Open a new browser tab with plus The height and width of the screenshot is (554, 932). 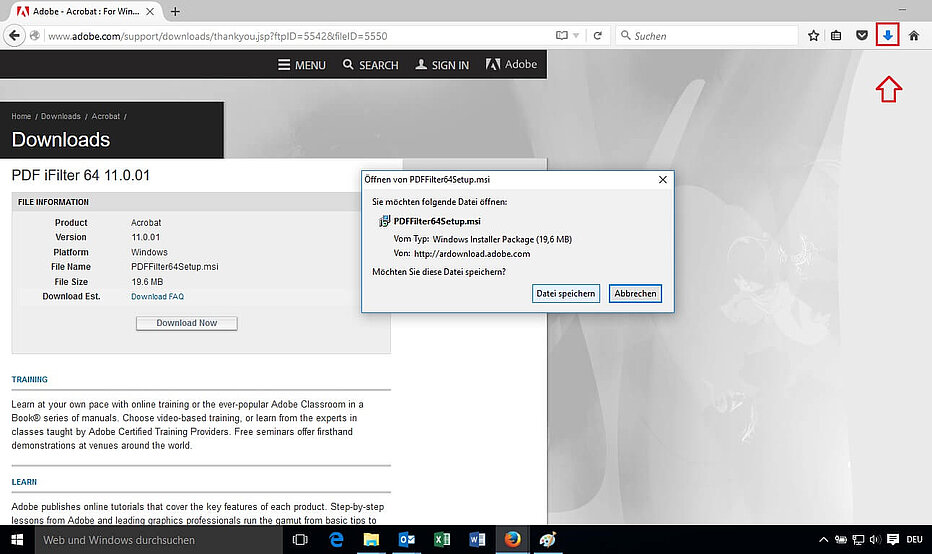(x=175, y=11)
